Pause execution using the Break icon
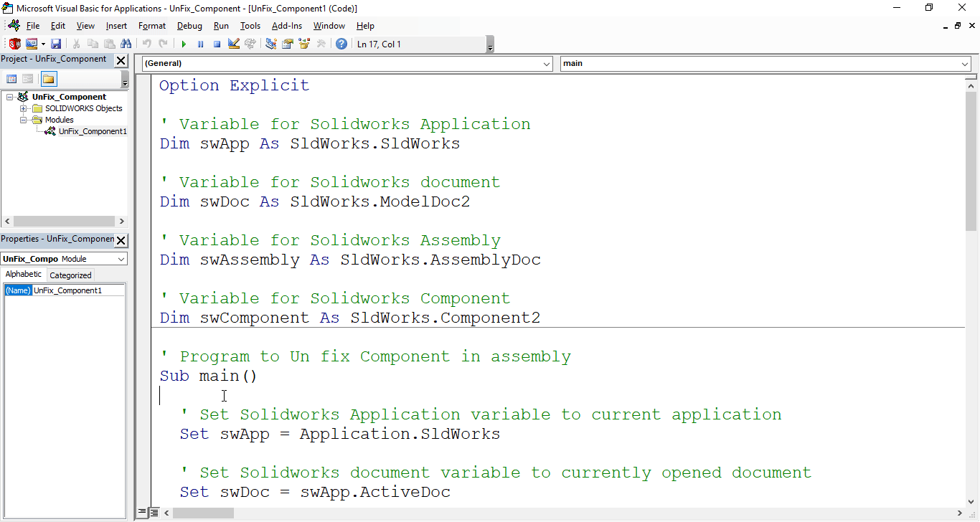The height and width of the screenshot is (522, 980). [x=201, y=44]
